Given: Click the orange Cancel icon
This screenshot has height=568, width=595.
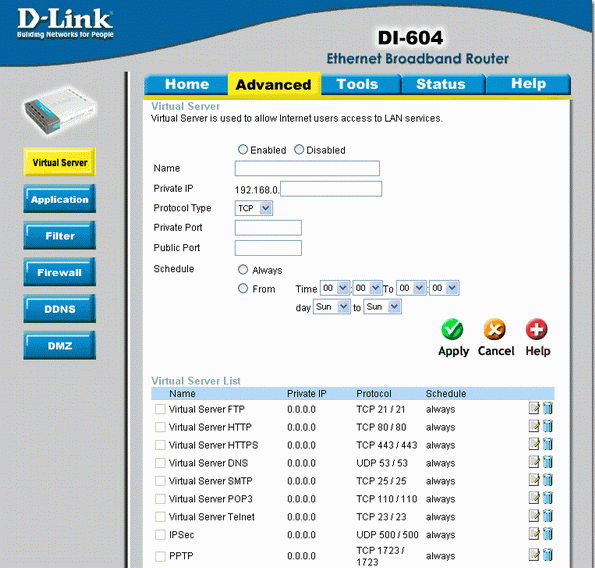Looking at the screenshot, I should 494,329.
